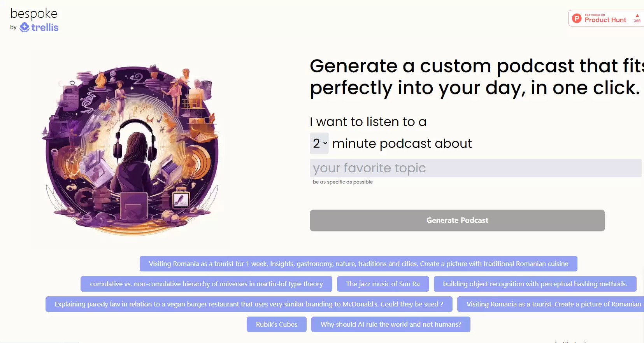
Task: Click the Product Hunt 369 vote count
Action: pos(637,21)
